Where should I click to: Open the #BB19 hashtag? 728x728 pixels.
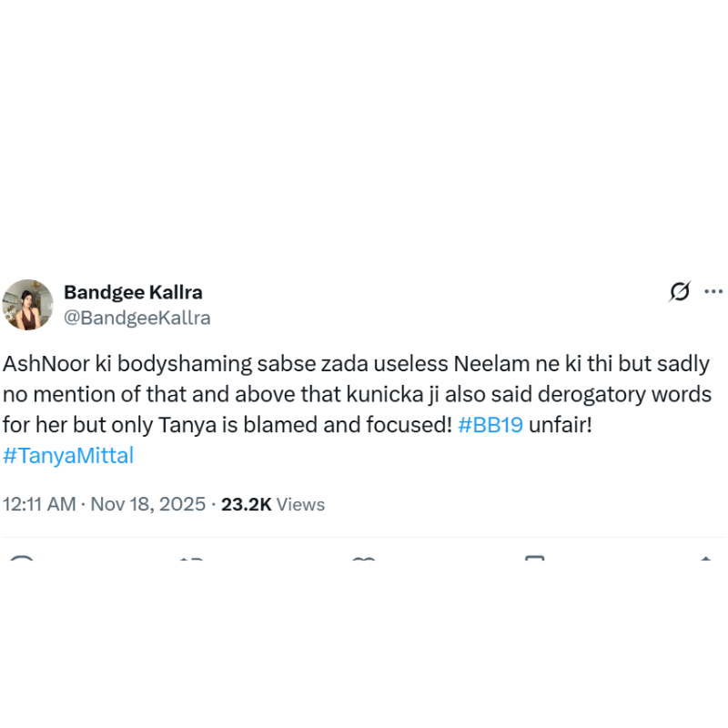[490, 425]
